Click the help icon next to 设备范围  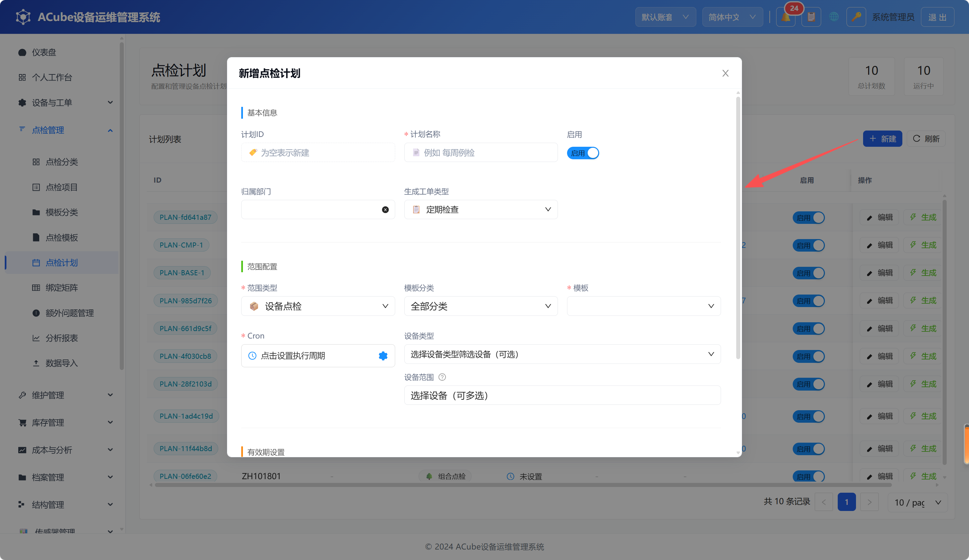click(442, 377)
